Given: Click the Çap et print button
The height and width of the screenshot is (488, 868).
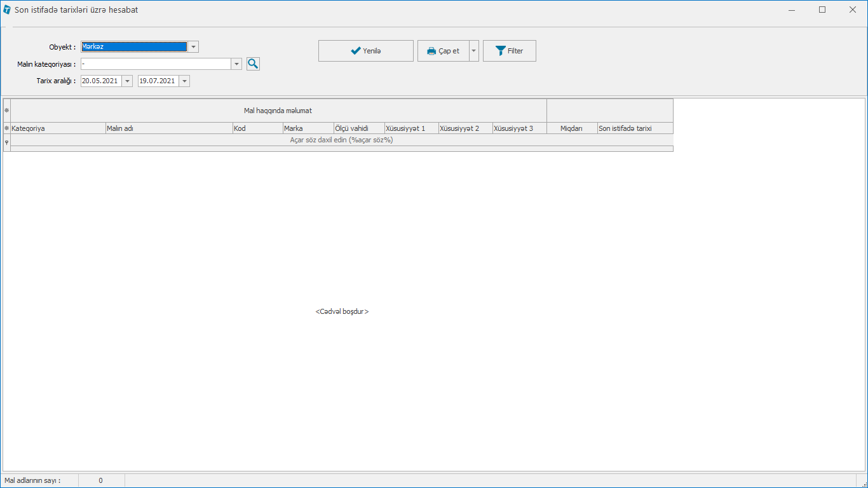Looking at the screenshot, I should click(x=443, y=51).
